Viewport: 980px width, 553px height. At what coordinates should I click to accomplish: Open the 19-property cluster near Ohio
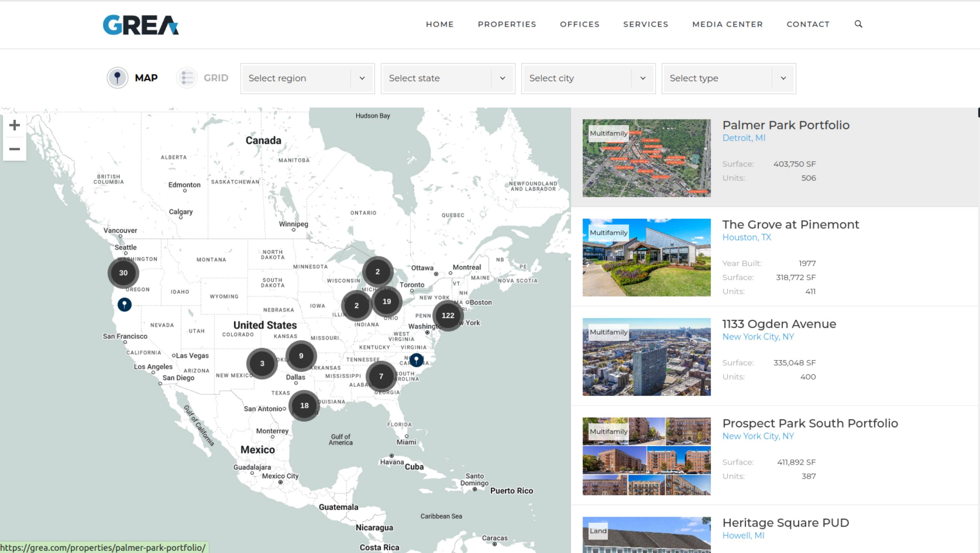386,302
